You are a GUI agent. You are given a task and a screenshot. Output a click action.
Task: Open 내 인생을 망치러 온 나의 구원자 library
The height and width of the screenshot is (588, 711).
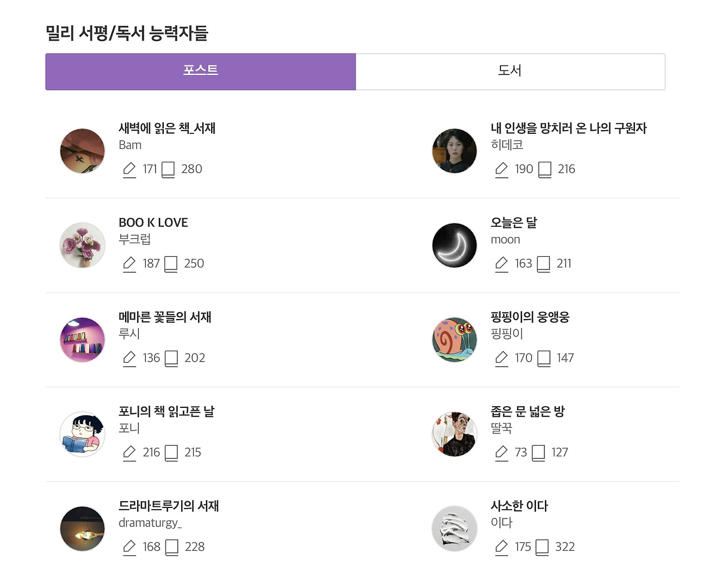tap(569, 128)
